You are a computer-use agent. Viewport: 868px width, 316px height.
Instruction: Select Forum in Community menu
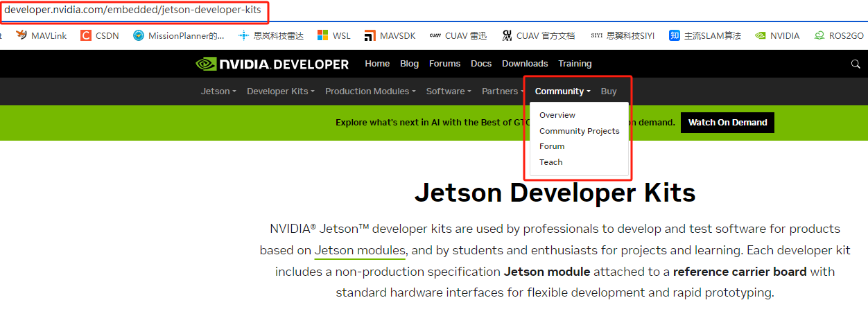click(552, 146)
